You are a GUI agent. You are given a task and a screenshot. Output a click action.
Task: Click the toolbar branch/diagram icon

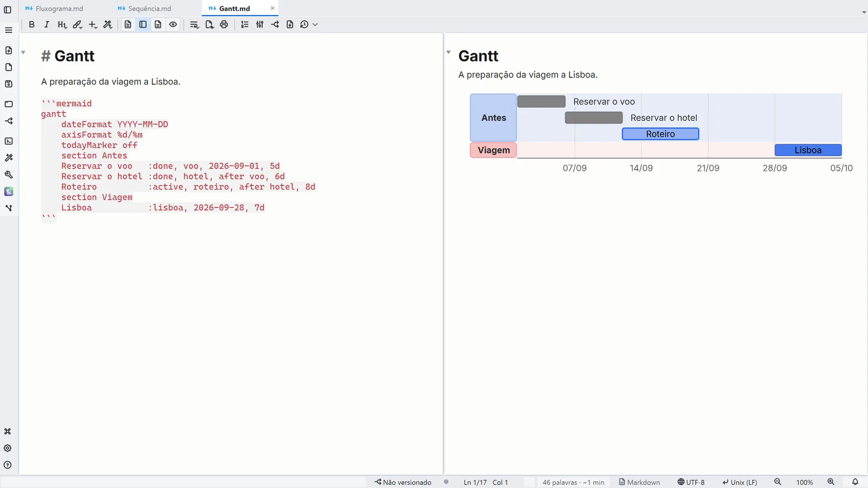(x=275, y=24)
